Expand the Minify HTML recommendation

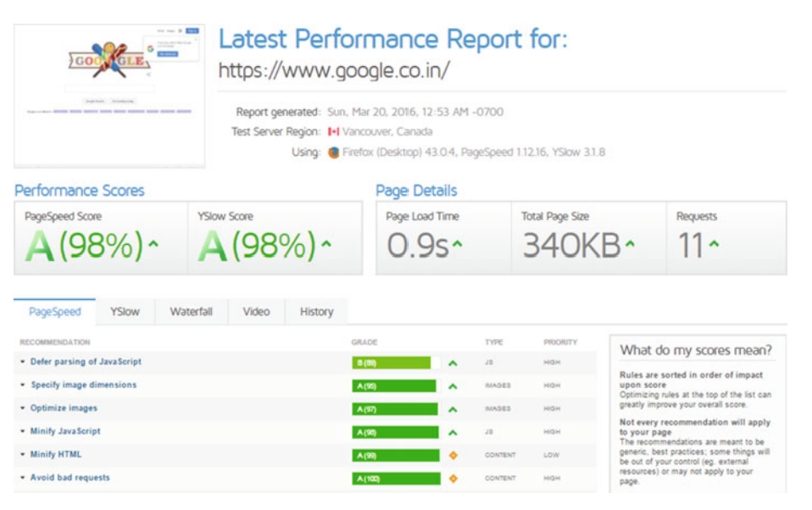click(x=23, y=454)
